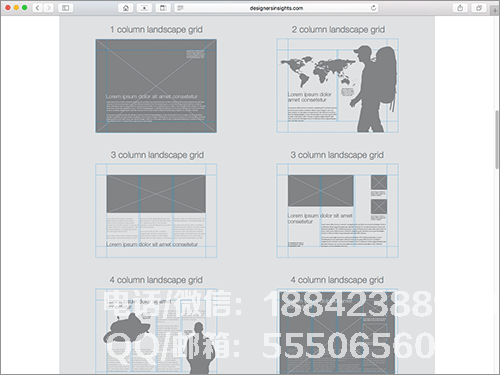The image size is (500, 375).
Task: Click the designersinsights.com address field
Action: [276, 8]
